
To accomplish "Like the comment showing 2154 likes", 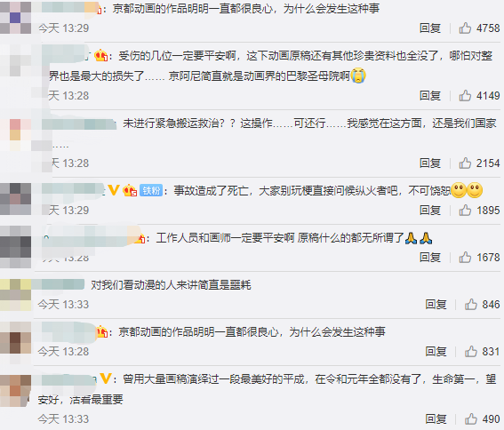I will click(465, 163).
